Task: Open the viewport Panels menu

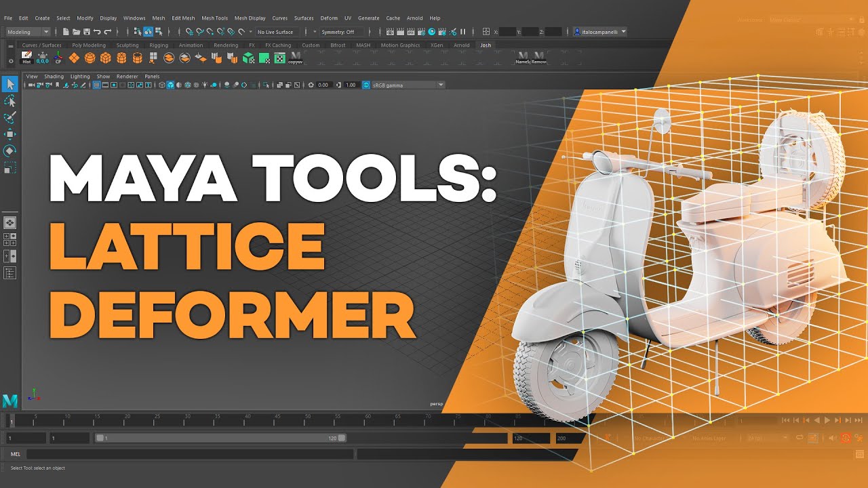Action: point(152,77)
